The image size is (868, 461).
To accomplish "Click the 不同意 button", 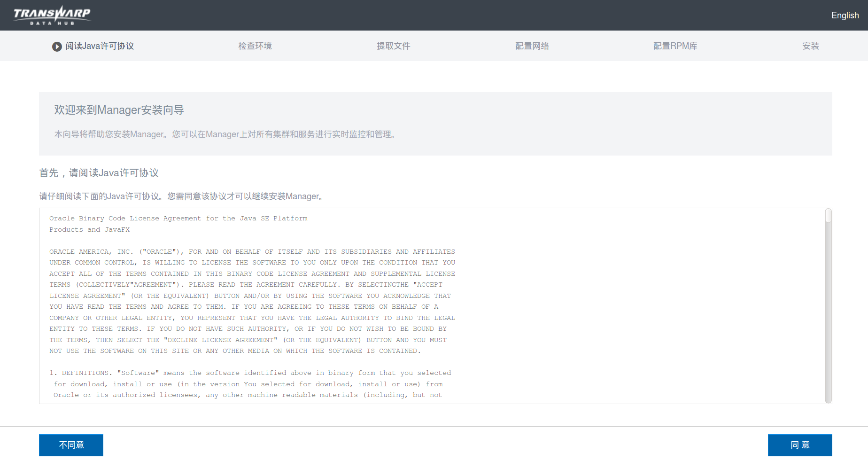I will (71, 445).
